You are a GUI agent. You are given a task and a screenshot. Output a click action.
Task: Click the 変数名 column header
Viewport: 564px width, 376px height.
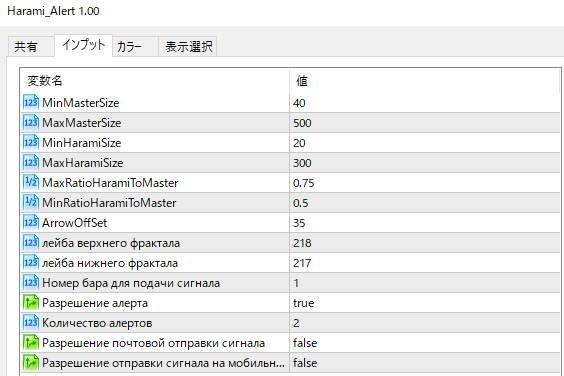coord(155,81)
